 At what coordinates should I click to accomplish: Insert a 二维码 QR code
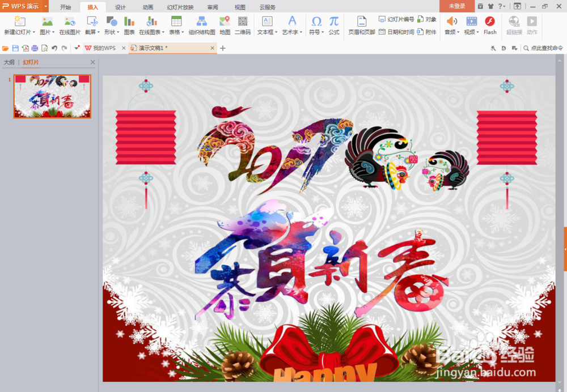click(x=243, y=25)
